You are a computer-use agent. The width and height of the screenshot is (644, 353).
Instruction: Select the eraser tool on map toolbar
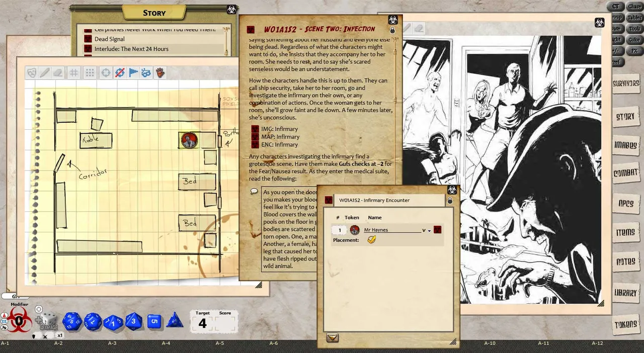pos(58,73)
